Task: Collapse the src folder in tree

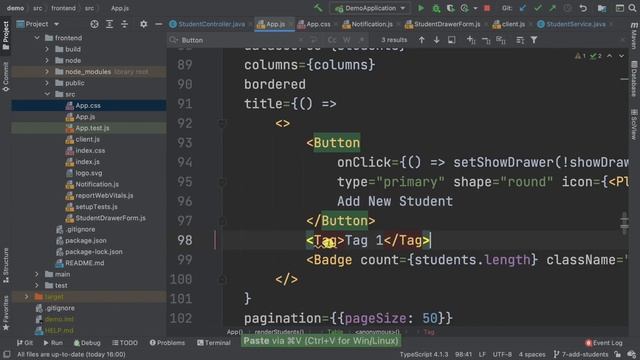Action: click(x=47, y=94)
